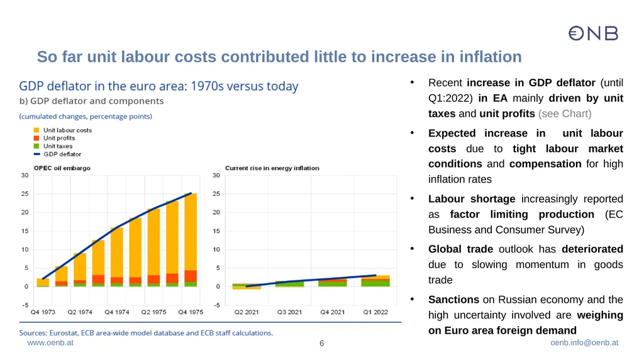This screenshot has height=362, width=644.
Task: Click the 'Unit profits' legend label
Action: pyautogui.click(x=59, y=139)
